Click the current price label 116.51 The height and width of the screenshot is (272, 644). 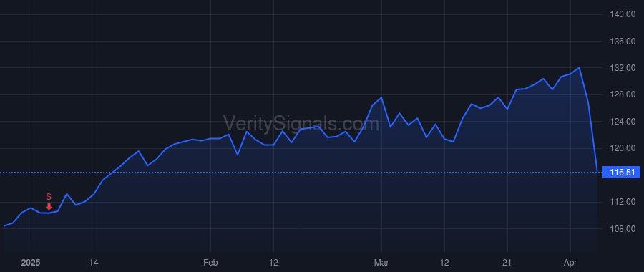click(x=621, y=173)
